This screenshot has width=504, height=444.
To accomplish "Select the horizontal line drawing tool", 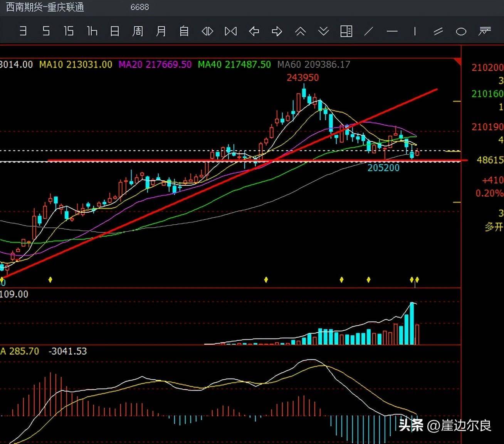I will [392, 31].
